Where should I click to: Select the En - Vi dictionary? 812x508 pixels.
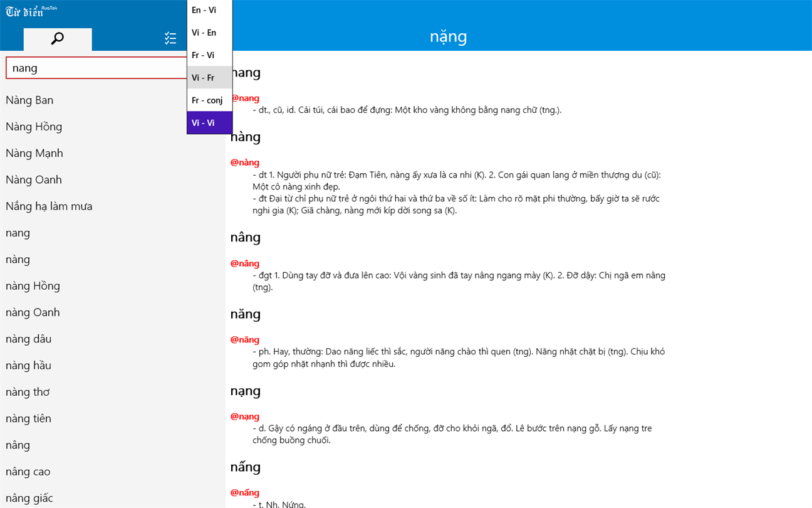point(209,10)
